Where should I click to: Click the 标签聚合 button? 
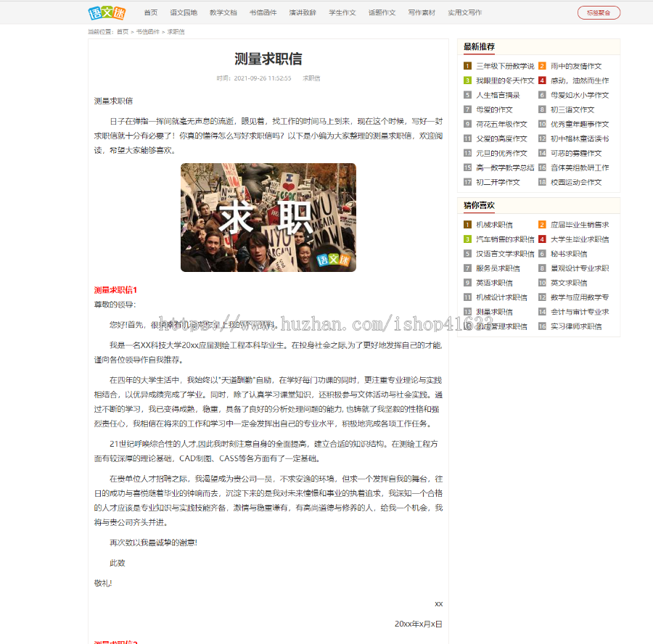599,13
